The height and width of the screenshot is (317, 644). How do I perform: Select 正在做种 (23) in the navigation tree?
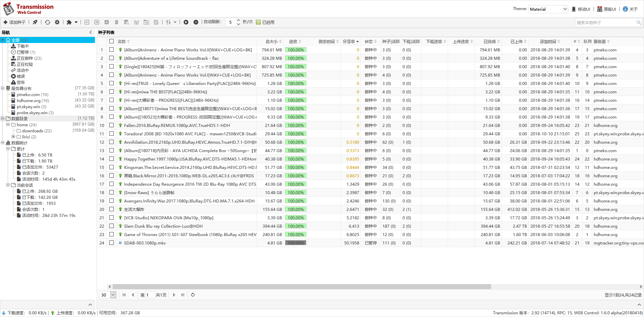tap(29, 58)
